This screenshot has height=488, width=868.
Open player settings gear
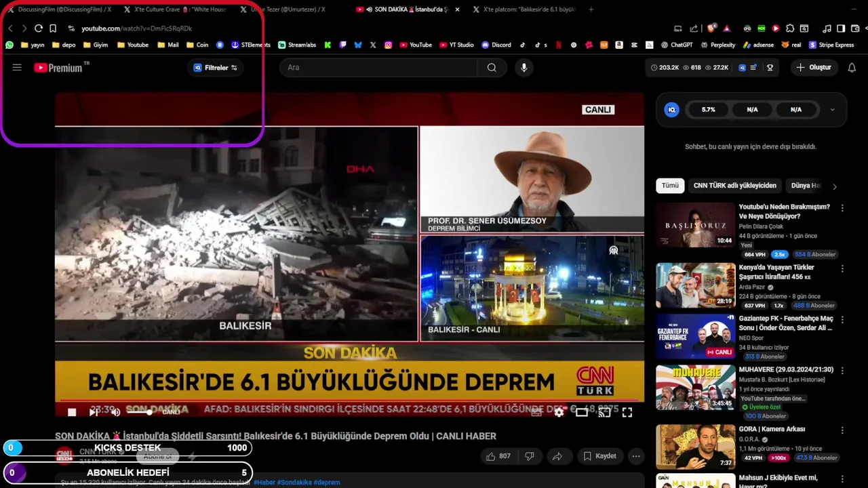[x=559, y=411]
